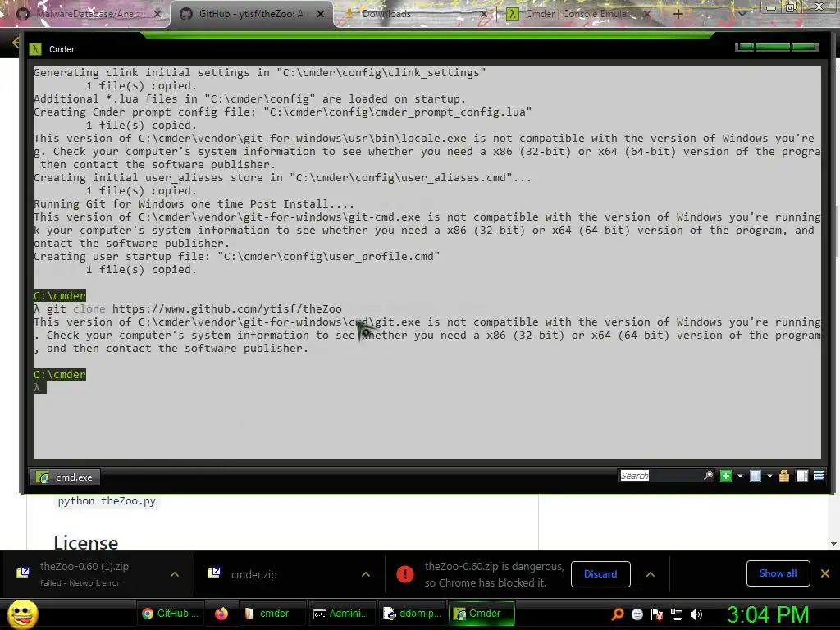Switch to Downloads Chrome tab
Screen dimensions: 840x630
click(415, 14)
